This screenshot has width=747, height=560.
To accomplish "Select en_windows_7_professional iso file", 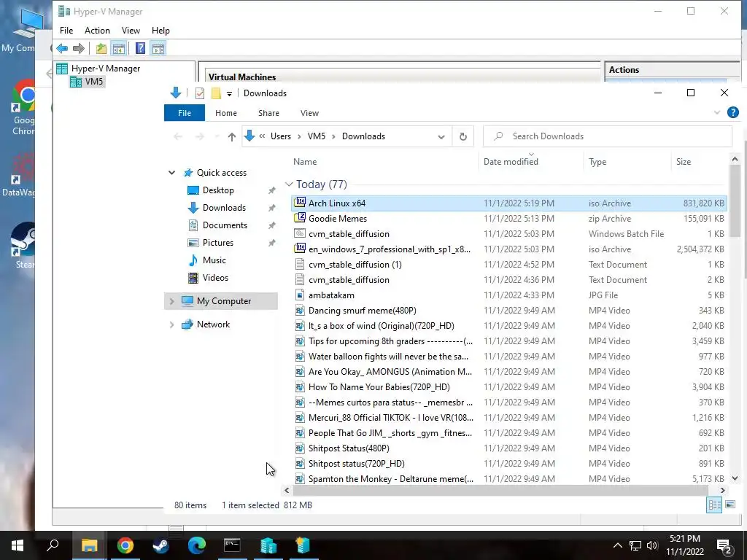I will (508, 249).
